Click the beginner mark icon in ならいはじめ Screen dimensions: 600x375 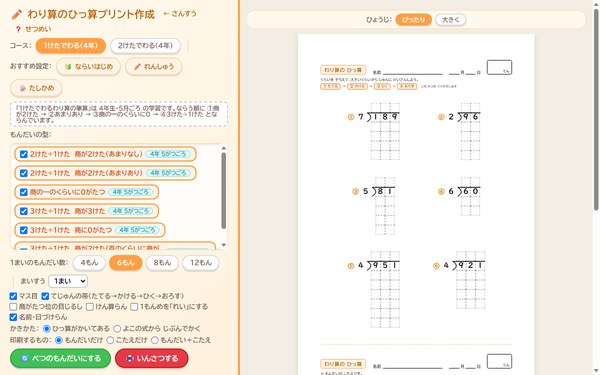(x=68, y=67)
